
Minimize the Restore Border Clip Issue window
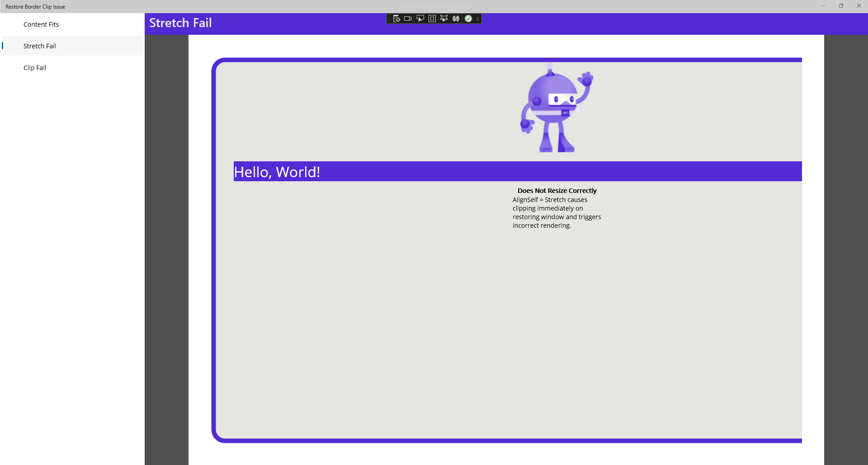(x=823, y=6)
